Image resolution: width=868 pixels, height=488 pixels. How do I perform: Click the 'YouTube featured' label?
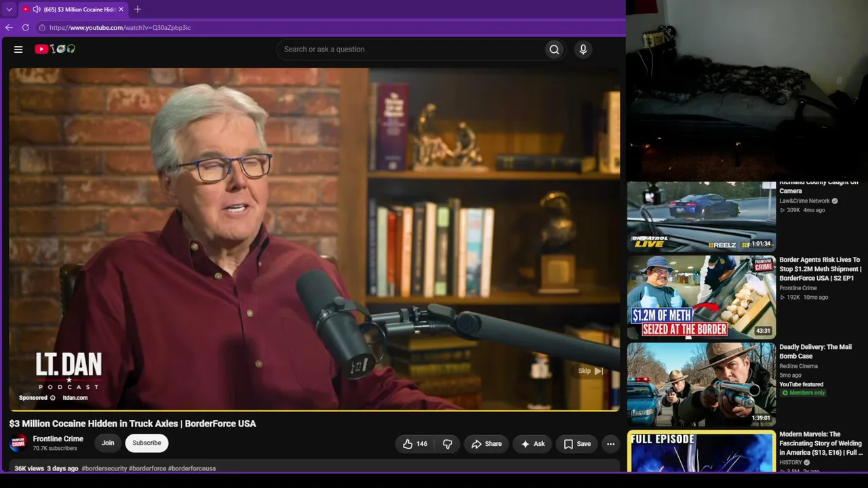[x=802, y=384]
